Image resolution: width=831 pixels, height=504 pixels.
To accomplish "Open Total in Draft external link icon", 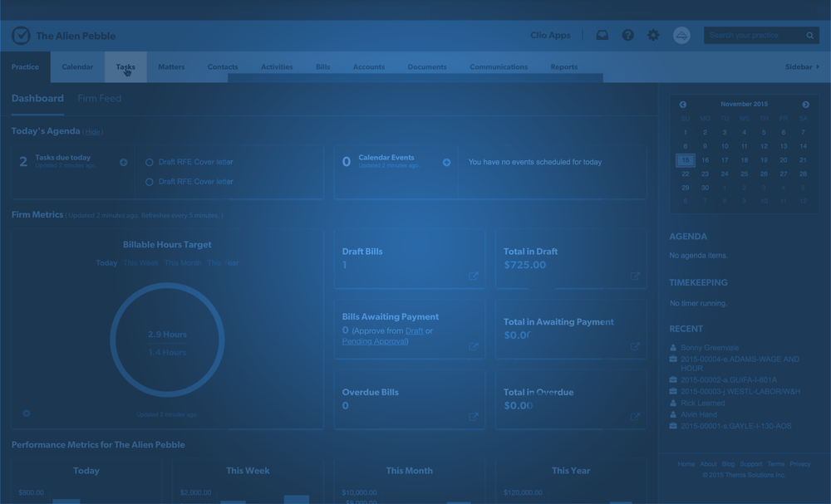I will click(x=635, y=276).
